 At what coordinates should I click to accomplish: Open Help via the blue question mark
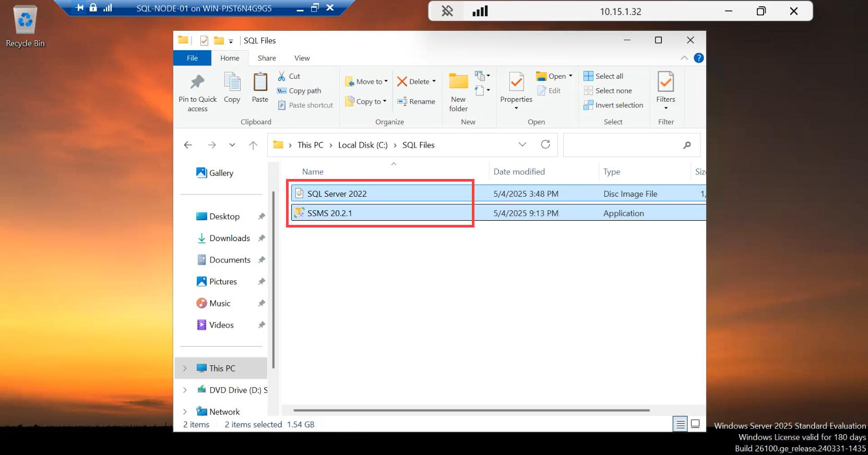(x=698, y=58)
